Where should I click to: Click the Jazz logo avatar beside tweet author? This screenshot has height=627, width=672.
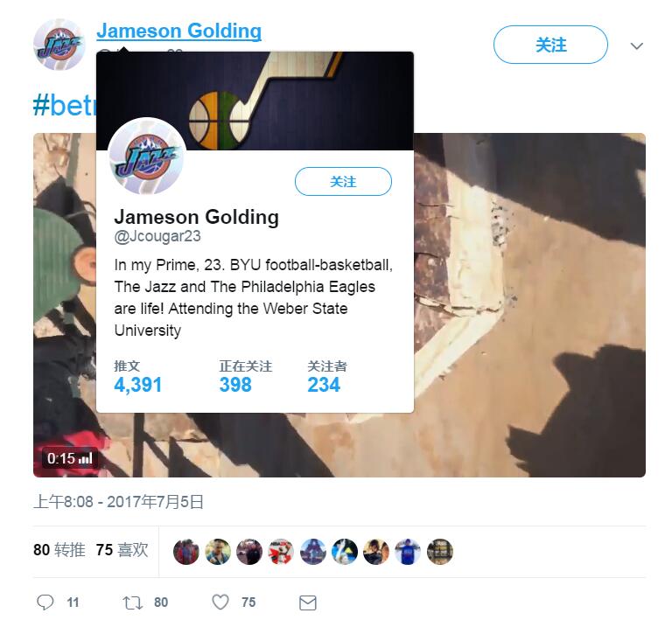click(59, 45)
